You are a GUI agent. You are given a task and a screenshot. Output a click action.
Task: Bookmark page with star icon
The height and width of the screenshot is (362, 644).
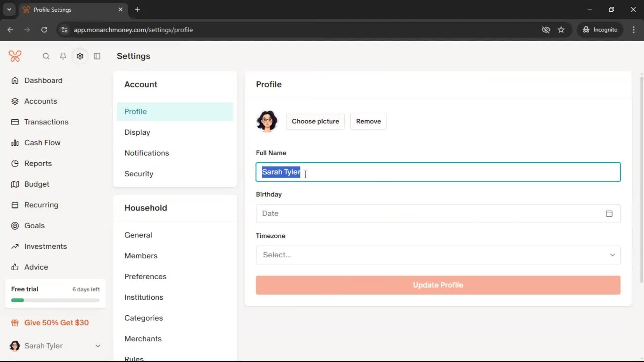pyautogui.click(x=561, y=30)
